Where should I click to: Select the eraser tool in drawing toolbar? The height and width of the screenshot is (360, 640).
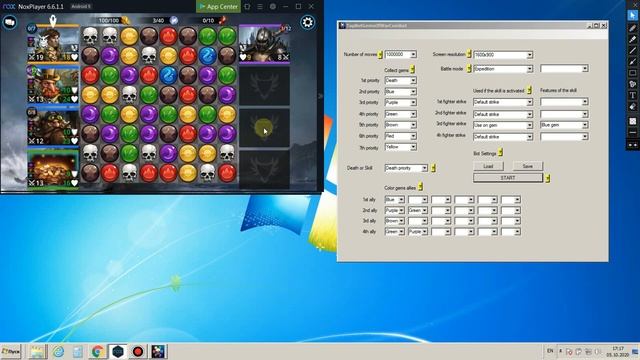(632, 107)
